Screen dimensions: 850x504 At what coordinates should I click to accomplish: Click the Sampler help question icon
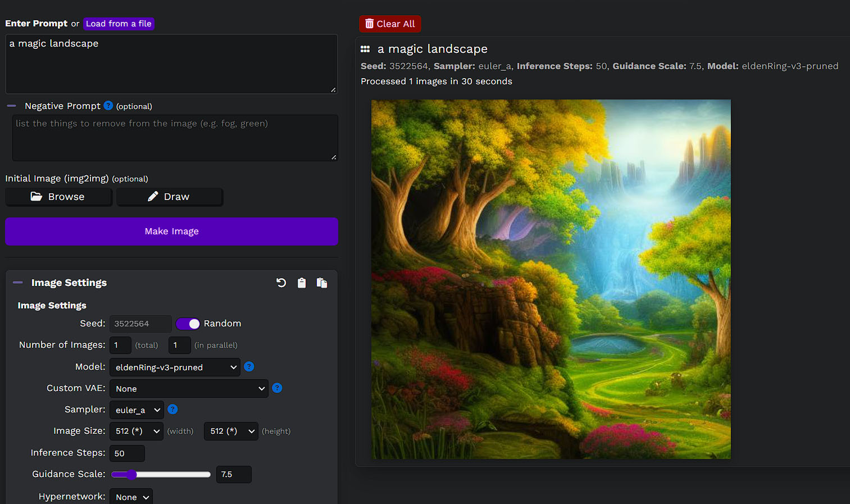[x=172, y=409]
